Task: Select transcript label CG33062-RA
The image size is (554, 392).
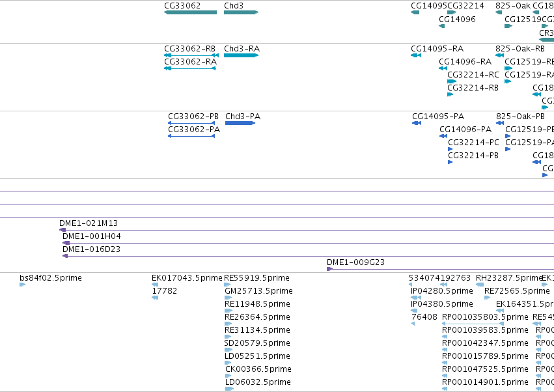Action: pos(191,61)
